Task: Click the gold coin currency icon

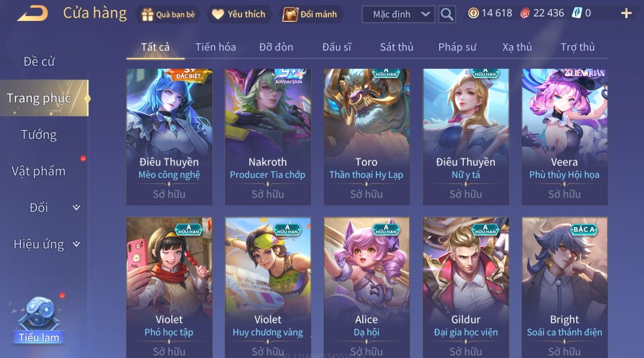Action: (x=473, y=13)
